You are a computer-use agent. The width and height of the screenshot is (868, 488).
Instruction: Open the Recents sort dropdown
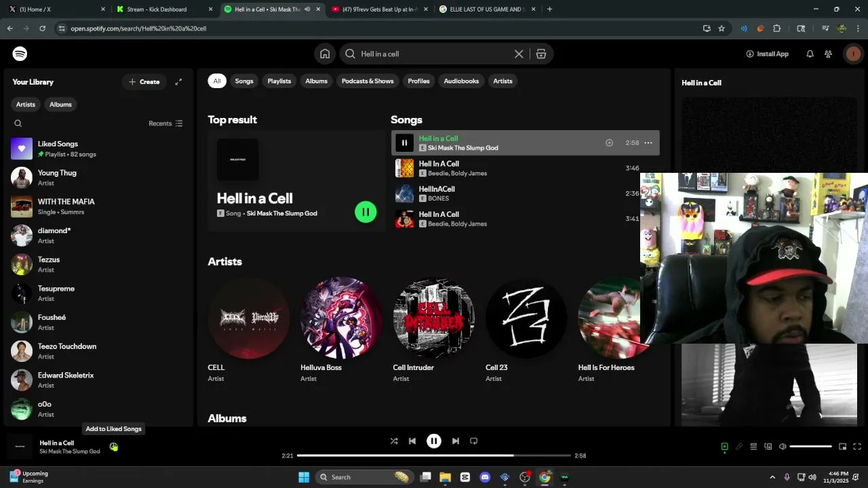pyautogui.click(x=165, y=123)
